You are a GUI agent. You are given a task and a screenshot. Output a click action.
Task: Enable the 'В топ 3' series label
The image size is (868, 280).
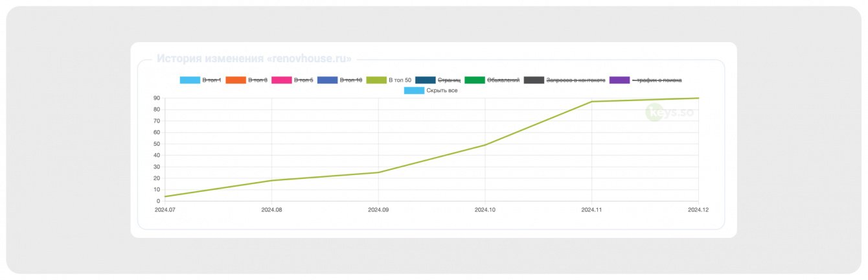pyautogui.click(x=258, y=80)
